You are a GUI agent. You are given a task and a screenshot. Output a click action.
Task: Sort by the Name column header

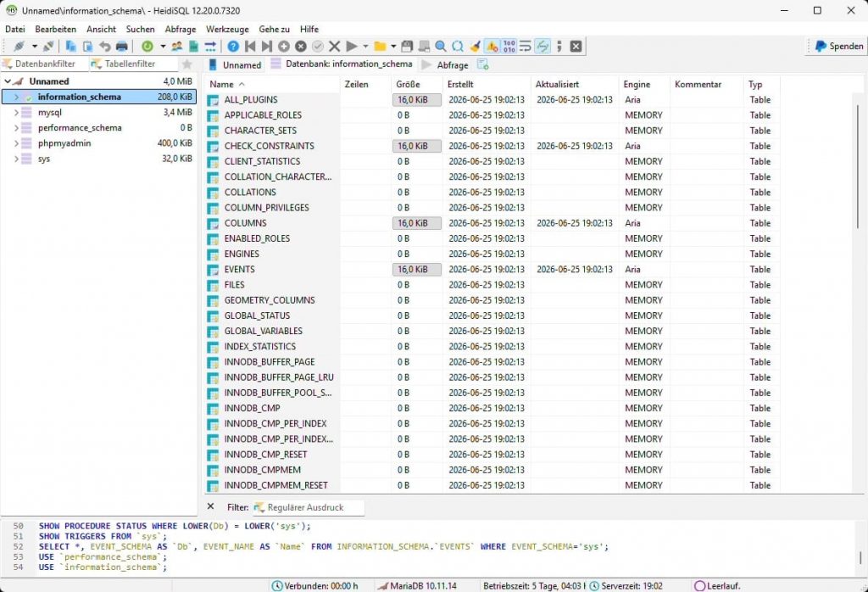272,84
